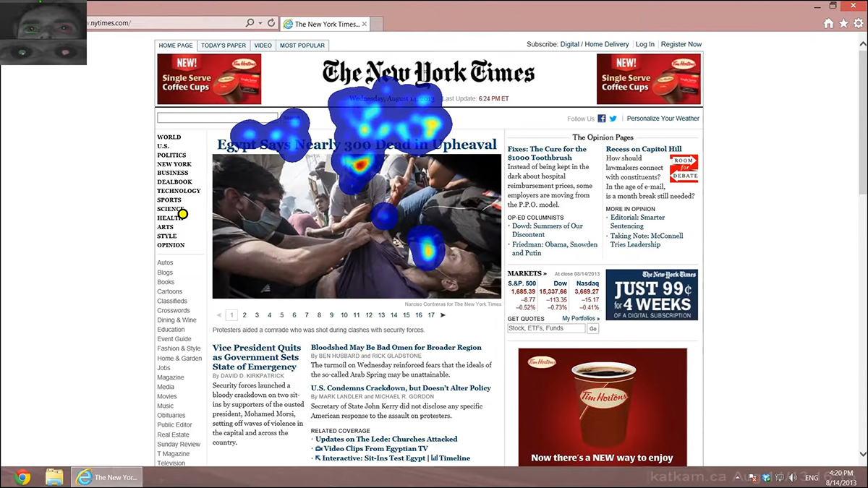Jump to slideshow photo 5
Image resolution: width=868 pixels, height=488 pixels.
(x=281, y=315)
